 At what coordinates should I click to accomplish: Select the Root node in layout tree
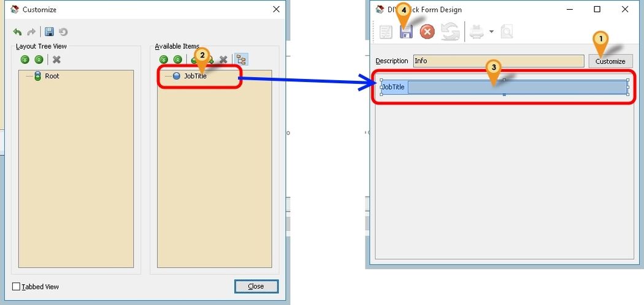click(x=52, y=76)
